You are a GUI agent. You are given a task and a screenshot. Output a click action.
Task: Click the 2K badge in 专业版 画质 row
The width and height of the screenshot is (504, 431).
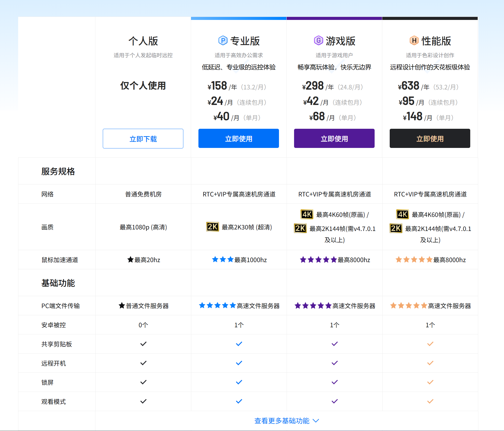pos(212,227)
